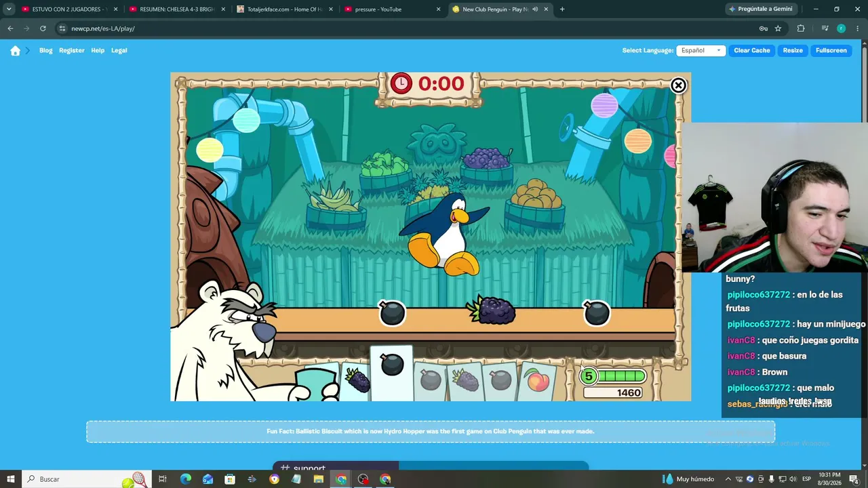The width and height of the screenshot is (868, 488).
Task: Open the Blog link
Action: click(46, 50)
